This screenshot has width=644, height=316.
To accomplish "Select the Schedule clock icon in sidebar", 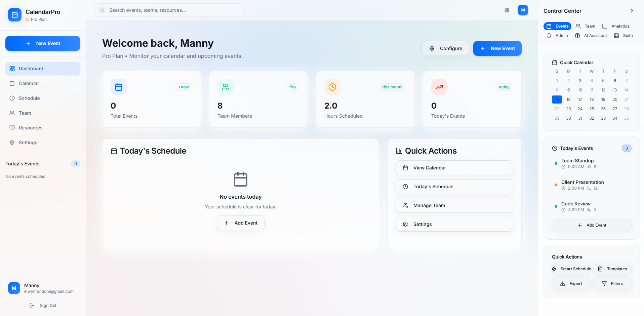I will (x=12, y=98).
